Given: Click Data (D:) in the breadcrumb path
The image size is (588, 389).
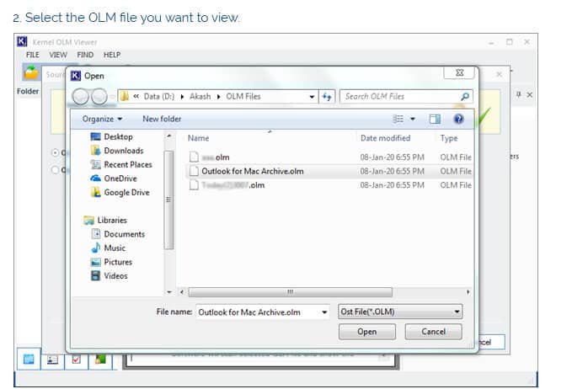Looking at the screenshot, I should pyautogui.click(x=159, y=97).
